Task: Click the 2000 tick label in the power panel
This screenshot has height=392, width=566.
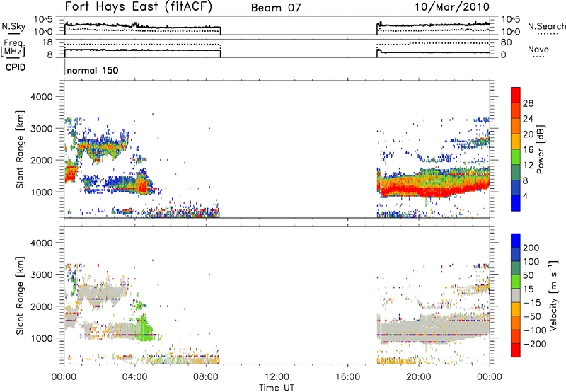Action: [42, 160]
